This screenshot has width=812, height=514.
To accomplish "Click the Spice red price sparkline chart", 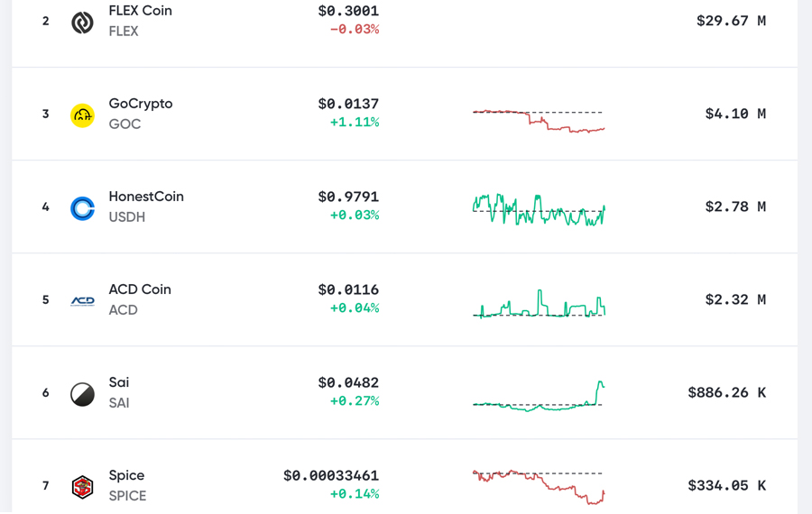I will coord(539,485).
